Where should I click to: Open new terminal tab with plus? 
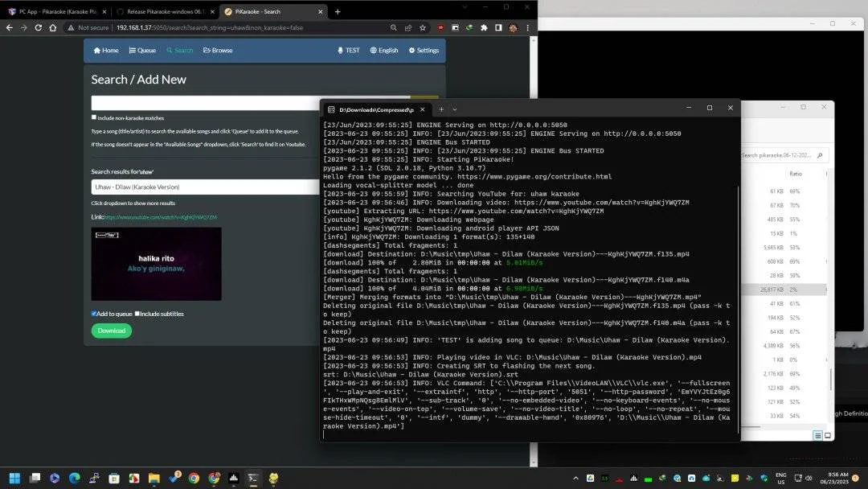coord(441,109)
